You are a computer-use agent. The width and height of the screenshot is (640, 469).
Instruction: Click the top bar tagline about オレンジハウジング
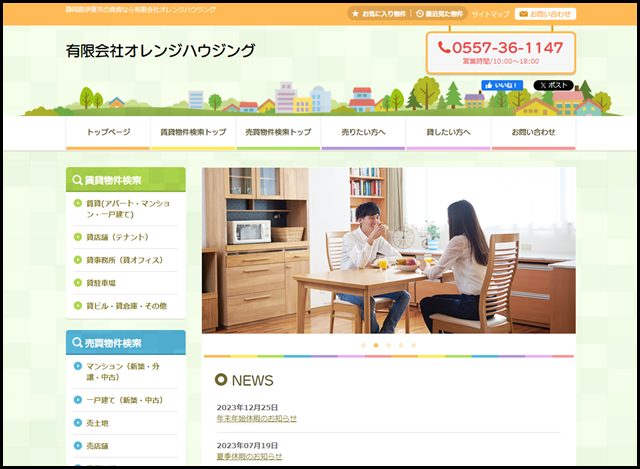(141, 9)
